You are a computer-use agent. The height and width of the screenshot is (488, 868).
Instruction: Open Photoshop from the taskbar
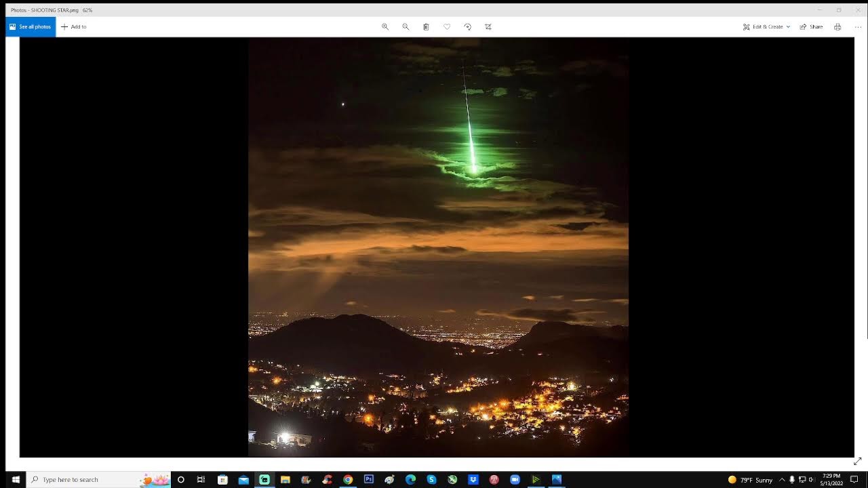pos(369,479)
